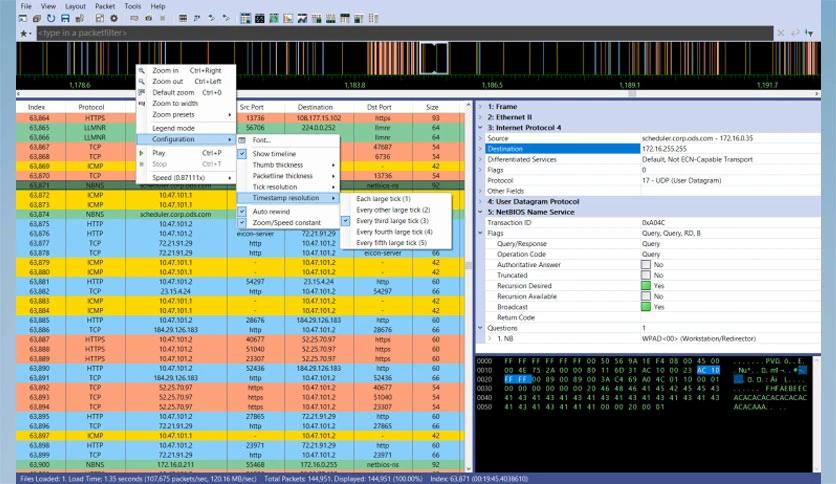Open the Tick resolution submenu

click(x=288, y=187)
